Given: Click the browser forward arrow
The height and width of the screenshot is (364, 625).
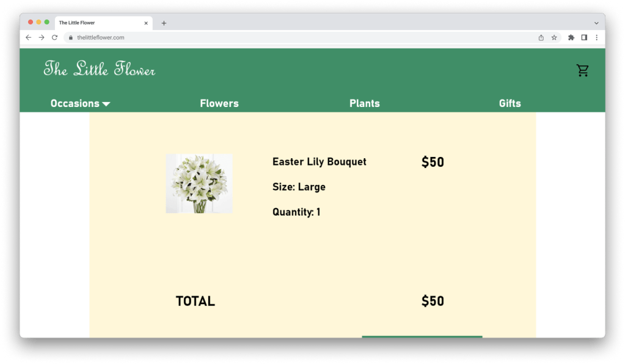Looking at the screenshot, I should [42, 37].
